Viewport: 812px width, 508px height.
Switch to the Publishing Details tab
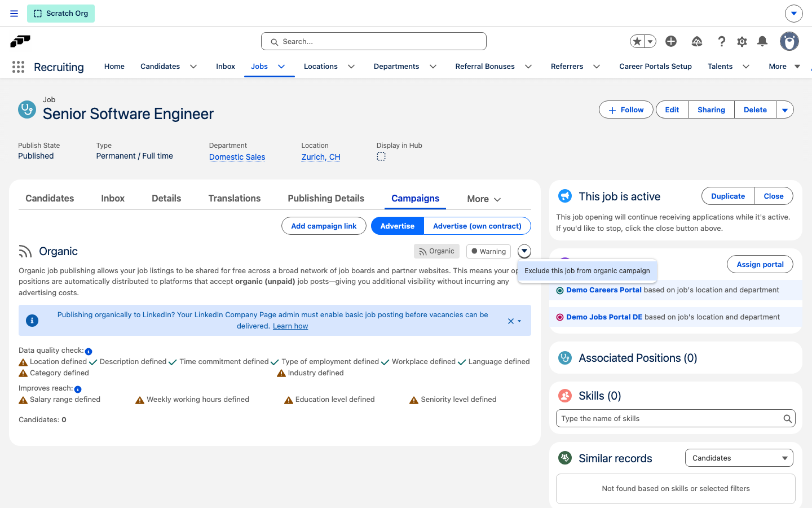[326, 198]
